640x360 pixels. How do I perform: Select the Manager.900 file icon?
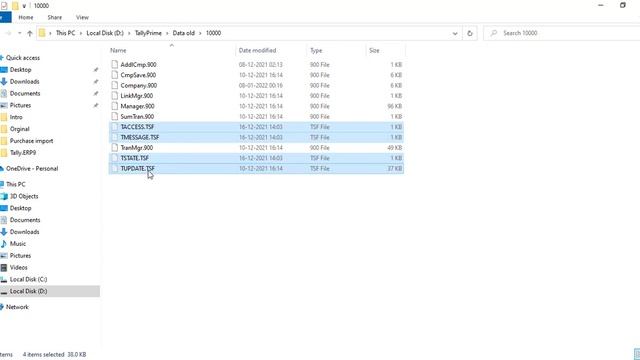pos(115,106)
